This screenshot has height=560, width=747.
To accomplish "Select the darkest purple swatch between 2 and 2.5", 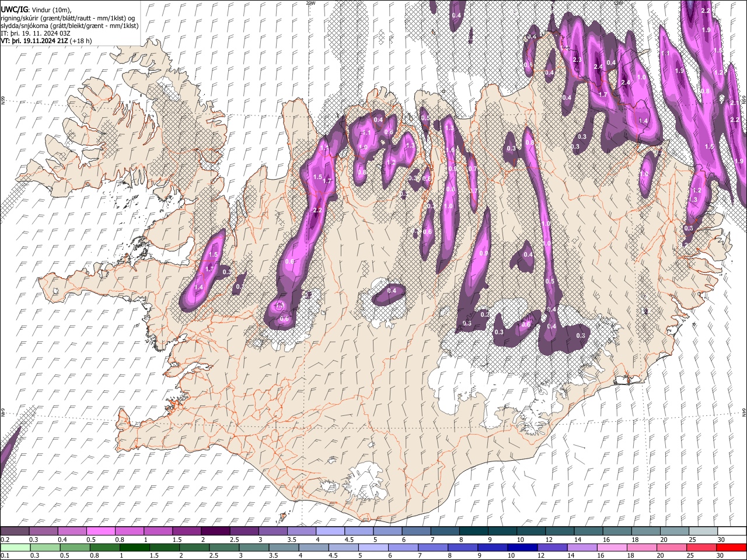I will (x=215, y=531).
